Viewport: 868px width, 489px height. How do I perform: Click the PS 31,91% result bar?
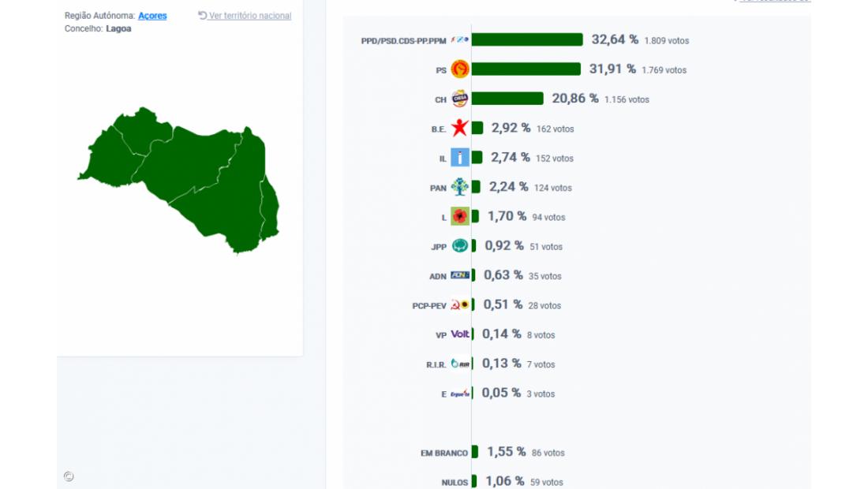526,69
